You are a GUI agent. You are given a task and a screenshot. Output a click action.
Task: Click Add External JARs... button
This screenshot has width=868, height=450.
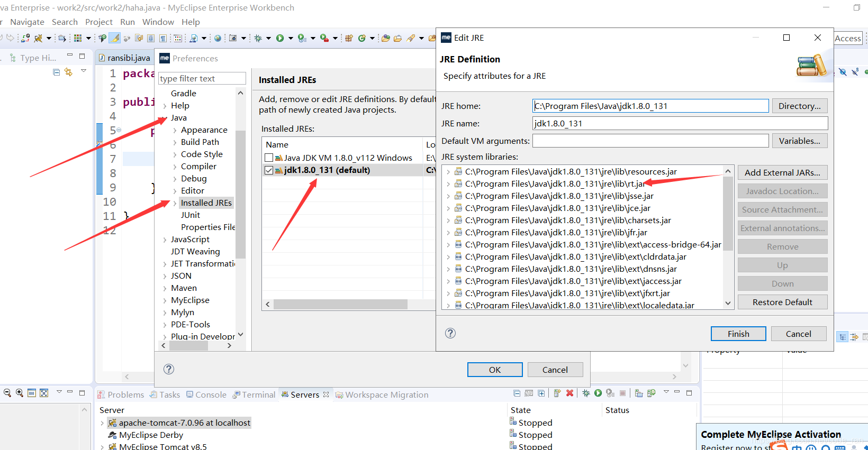[782, 172]
